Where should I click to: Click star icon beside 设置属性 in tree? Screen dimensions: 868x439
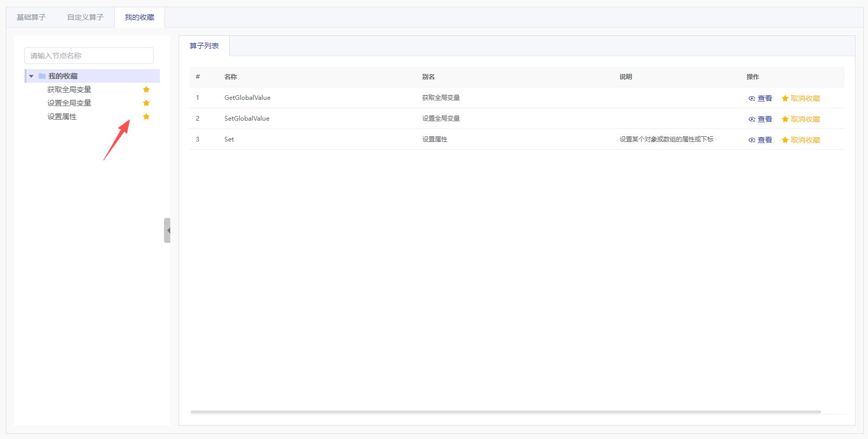(x=146, y=117)
